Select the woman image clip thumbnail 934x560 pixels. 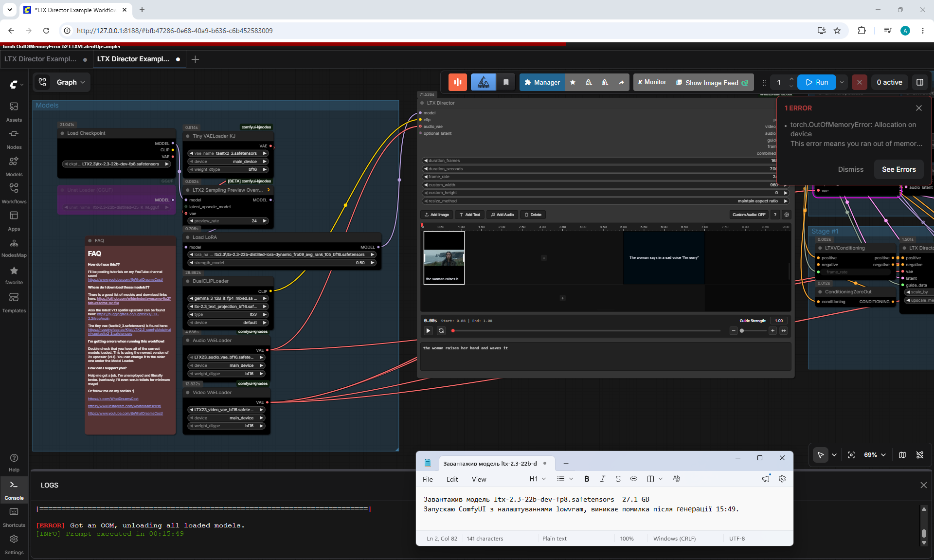[x=444, y=257]
